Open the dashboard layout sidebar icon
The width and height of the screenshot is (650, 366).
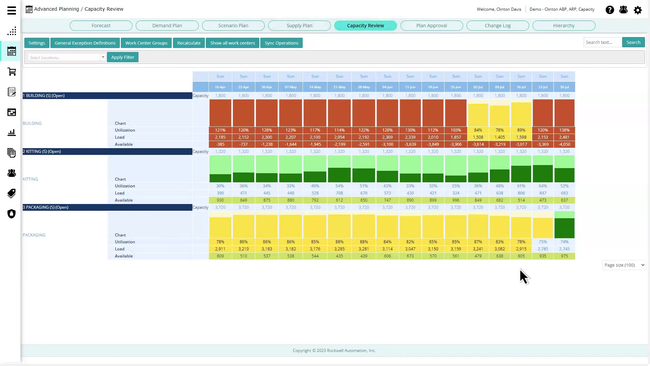click(12, 112)
